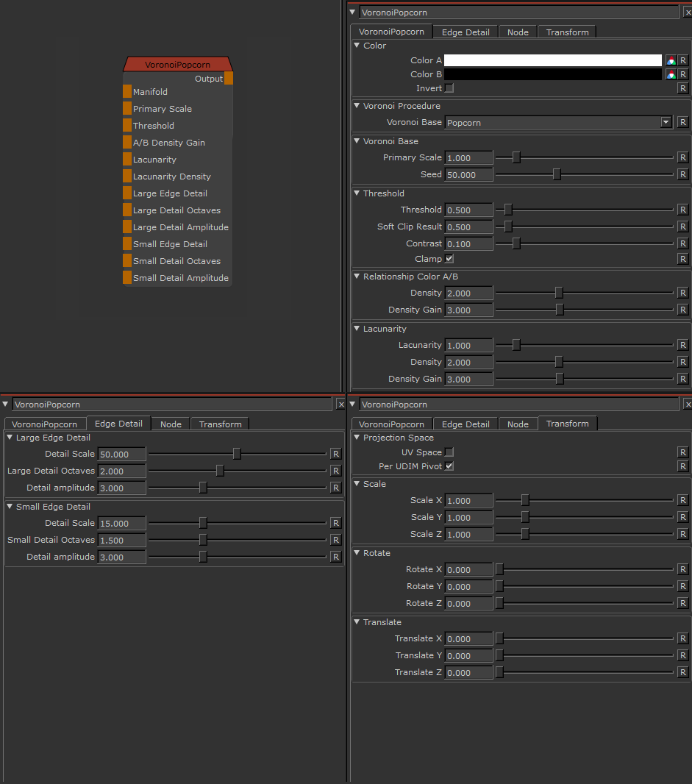Switch to Edge Detail tab in top panel
Image resolution: width=692 pixels, height=784 pixels.
click(x=466, y=32)
